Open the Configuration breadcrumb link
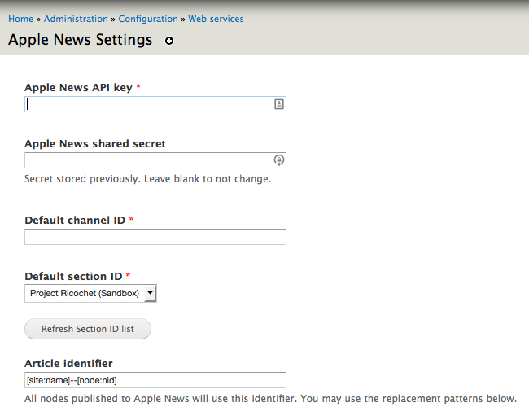The image size is (529, 420). click(x=148, y=19)
